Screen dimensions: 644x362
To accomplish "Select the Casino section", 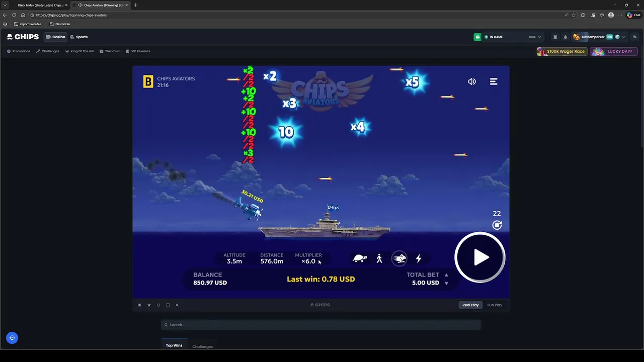I will [55, 37].
